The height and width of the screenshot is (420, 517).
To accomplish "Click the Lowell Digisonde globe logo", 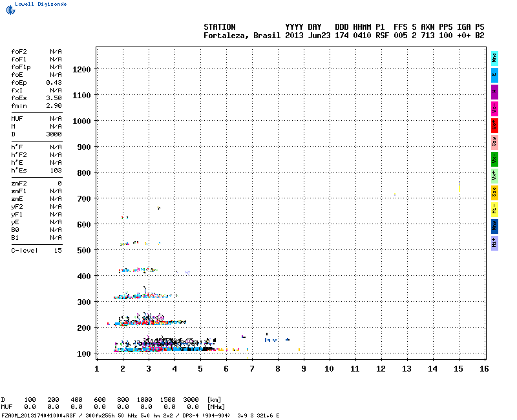I will (10, 10).
